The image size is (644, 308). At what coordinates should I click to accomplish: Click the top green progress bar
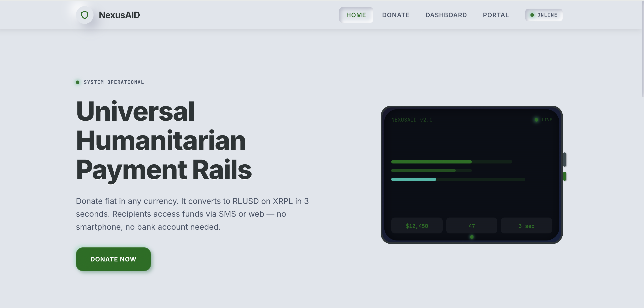click(431, 162)
